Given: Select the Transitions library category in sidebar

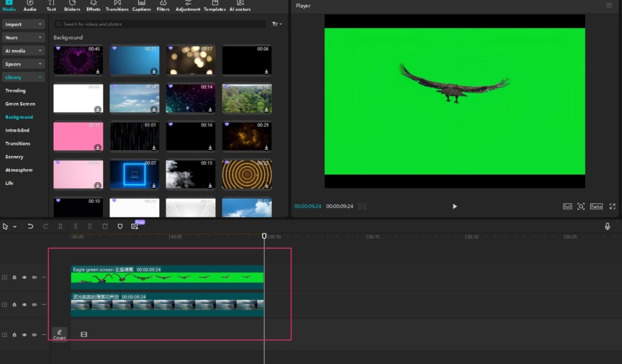Looking at the screenshot, I should click(18, 143).
